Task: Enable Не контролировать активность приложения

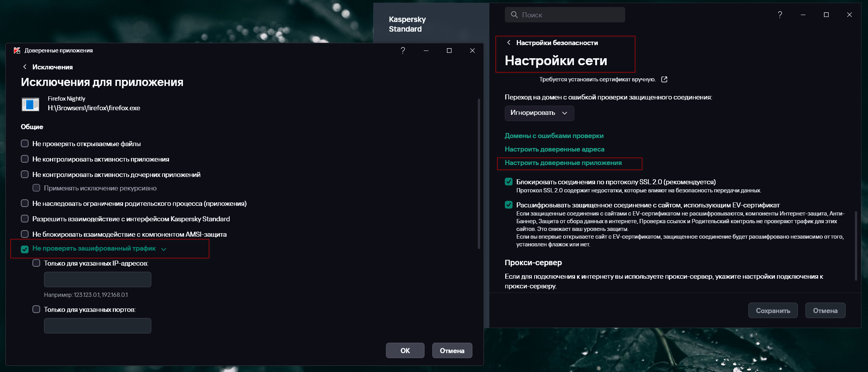Action: click(25, 159)
